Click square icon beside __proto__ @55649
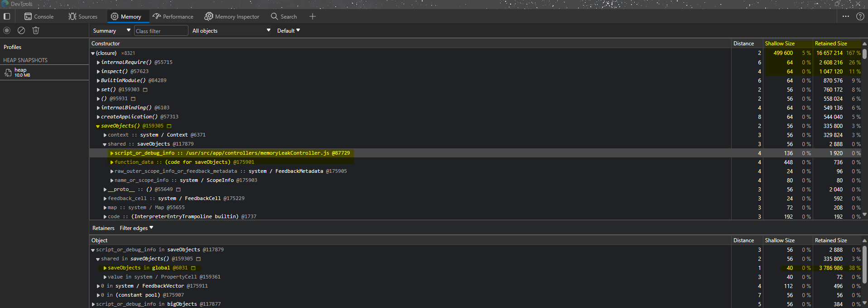Image resolution: width=868 pixels, height=308 pixels. click(x=178, y=190)
